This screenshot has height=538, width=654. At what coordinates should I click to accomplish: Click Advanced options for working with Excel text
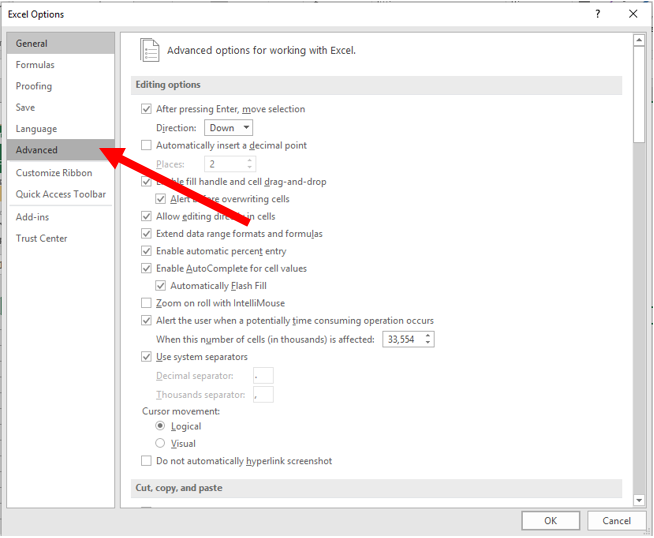click(x=262, y=50)
